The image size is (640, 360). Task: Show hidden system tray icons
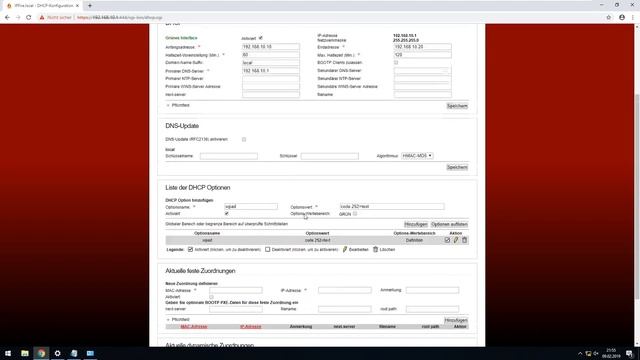click(x=580, y=353)
